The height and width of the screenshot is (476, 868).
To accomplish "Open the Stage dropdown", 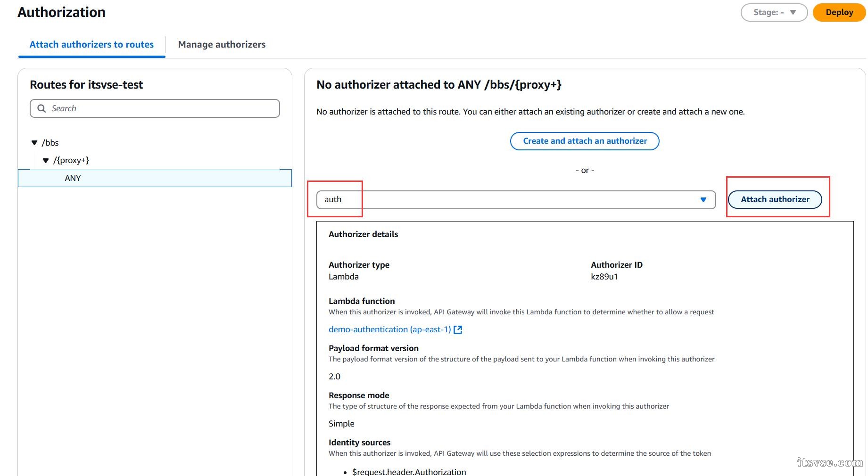I will click(774, 13).
